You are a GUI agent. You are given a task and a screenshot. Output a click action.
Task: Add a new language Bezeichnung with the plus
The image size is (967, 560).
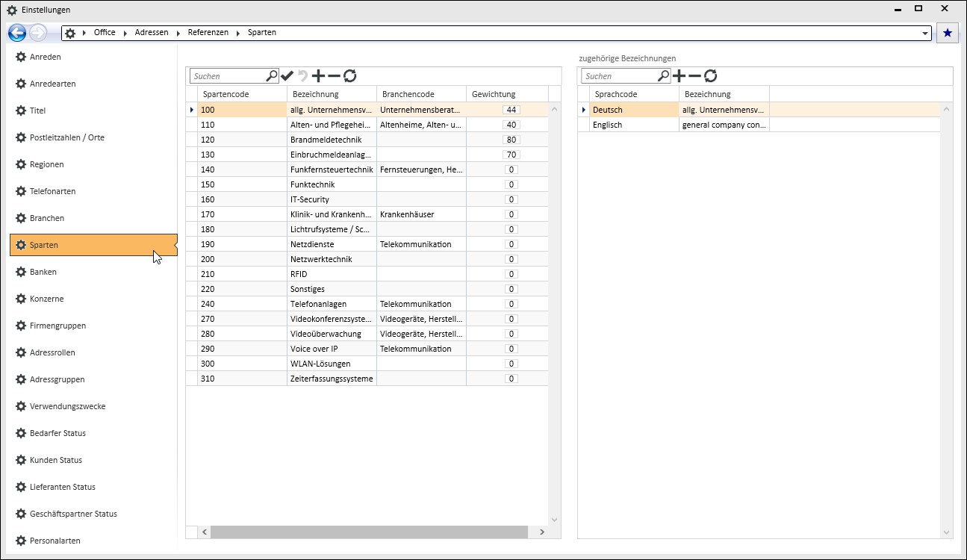680,75
